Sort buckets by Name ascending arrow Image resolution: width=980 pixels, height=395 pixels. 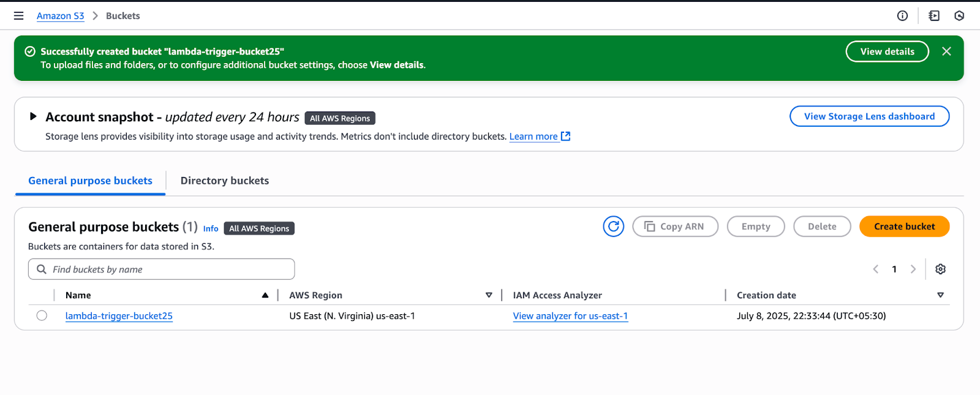pos(265,295)
